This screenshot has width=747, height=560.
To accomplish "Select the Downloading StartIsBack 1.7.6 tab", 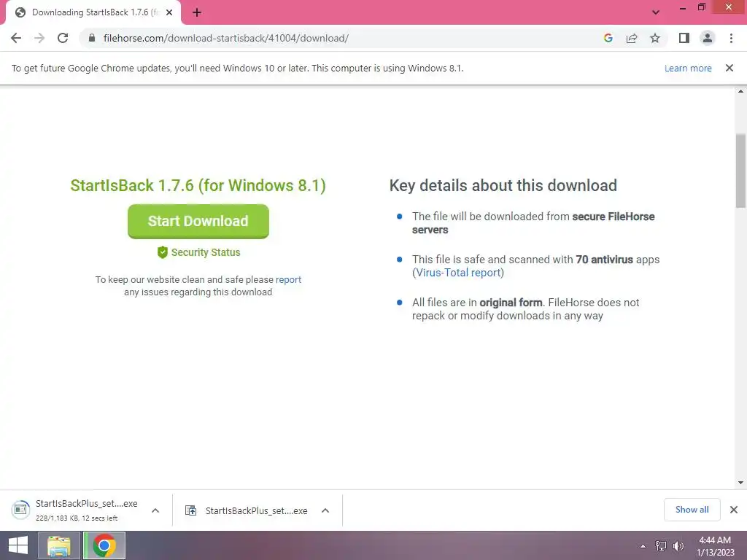I will pyautogui.click(x=94, y=13).
